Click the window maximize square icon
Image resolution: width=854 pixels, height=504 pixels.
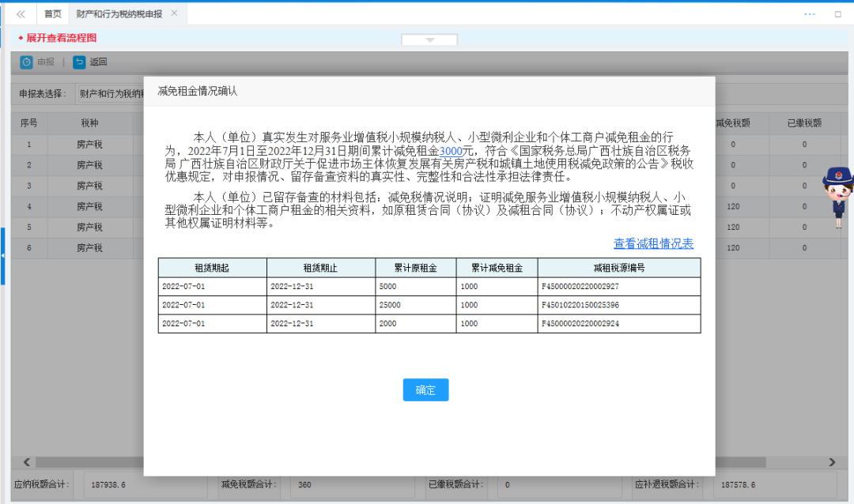[x=837, y=14]
